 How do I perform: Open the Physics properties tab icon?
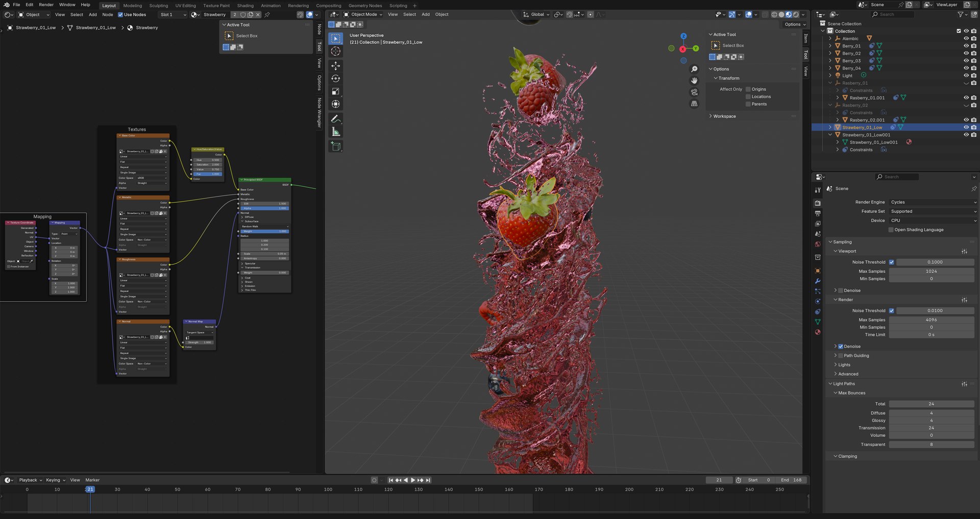coord(818,302)
